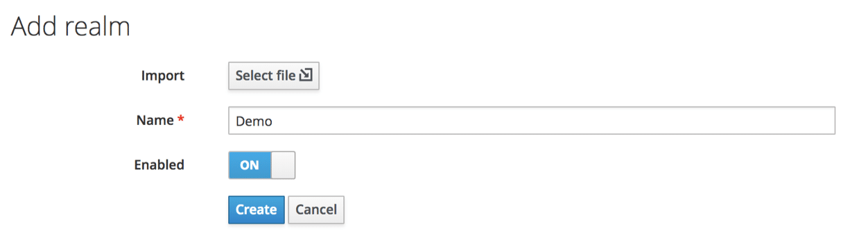
Task: Click the import arrow icon on Select file
Action: click(306, 76)
